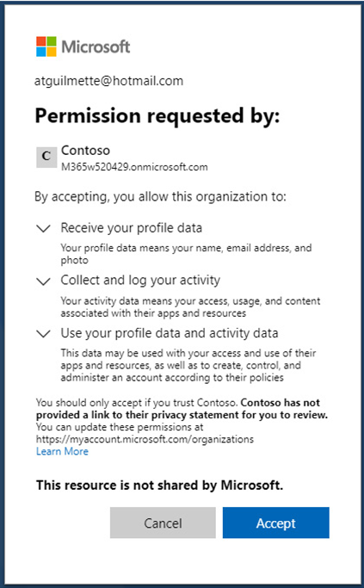364x588 pixels.
Task: Click the Contoso 'C' avatar icon
Action: (x=46, y=157)
